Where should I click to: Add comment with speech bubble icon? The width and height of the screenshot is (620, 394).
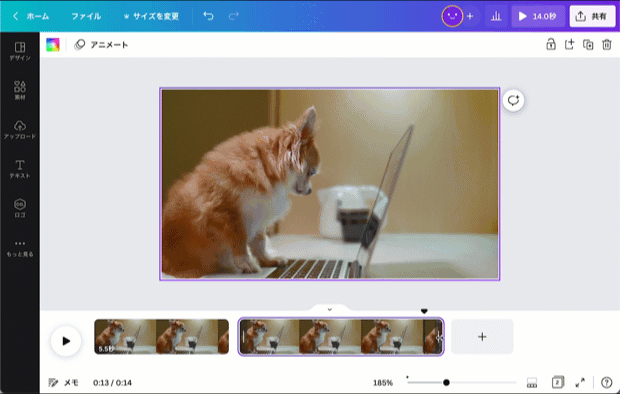(x=513, y=100)
